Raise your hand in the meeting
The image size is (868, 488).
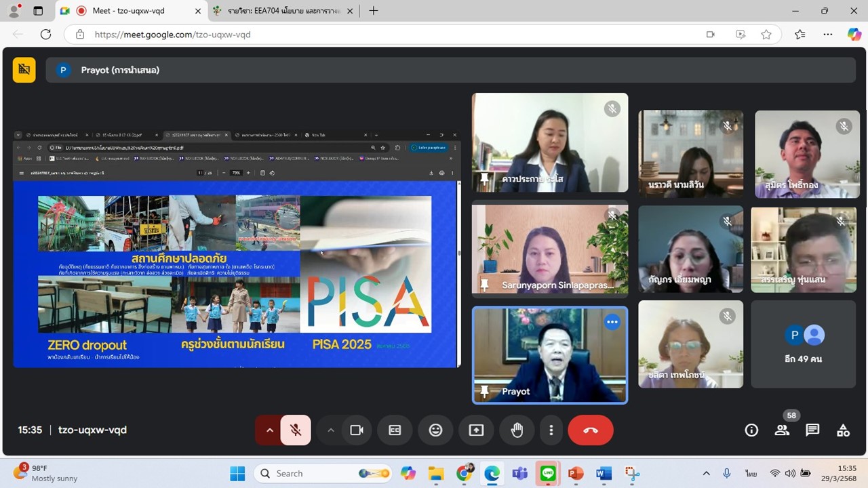pos(517,430)
